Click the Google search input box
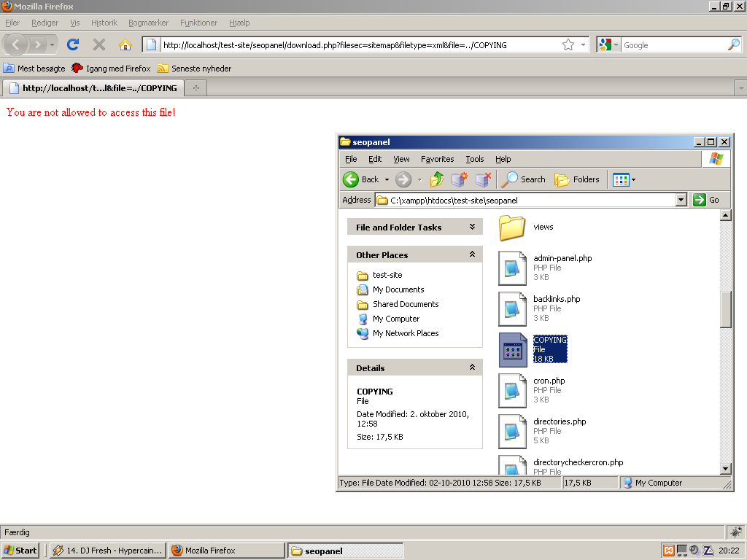747x560 pixels. 675,44
